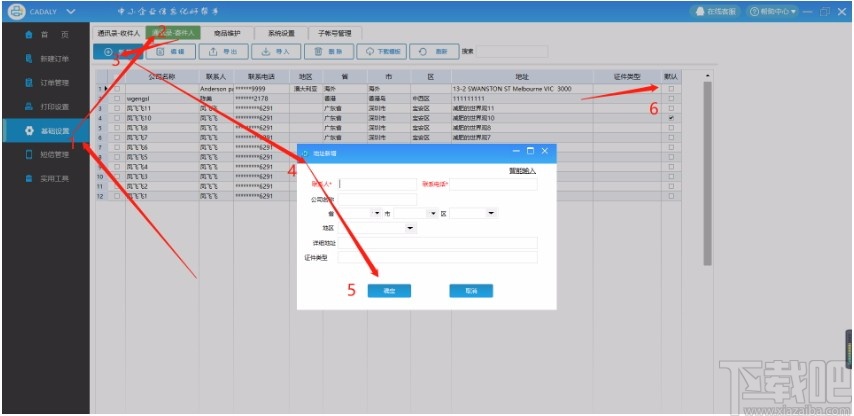Click the contact name input field
854x416 pixels.
[x=377, y=184]
